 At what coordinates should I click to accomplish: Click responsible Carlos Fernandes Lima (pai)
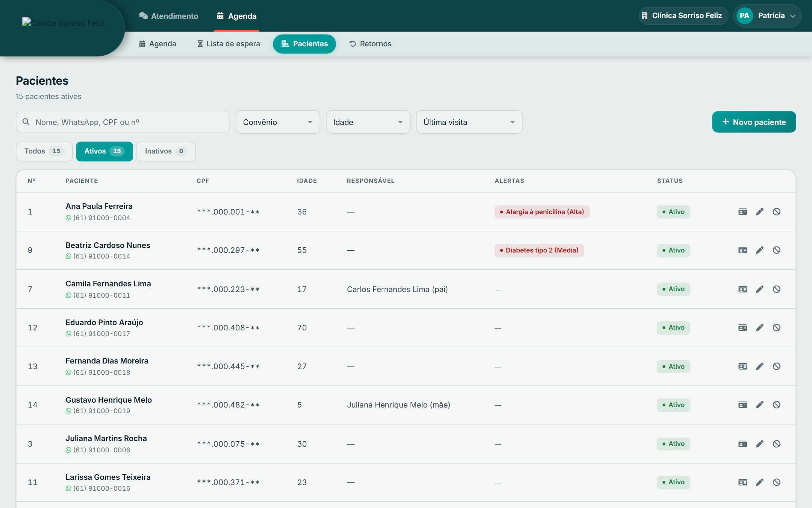coord(397,289)
